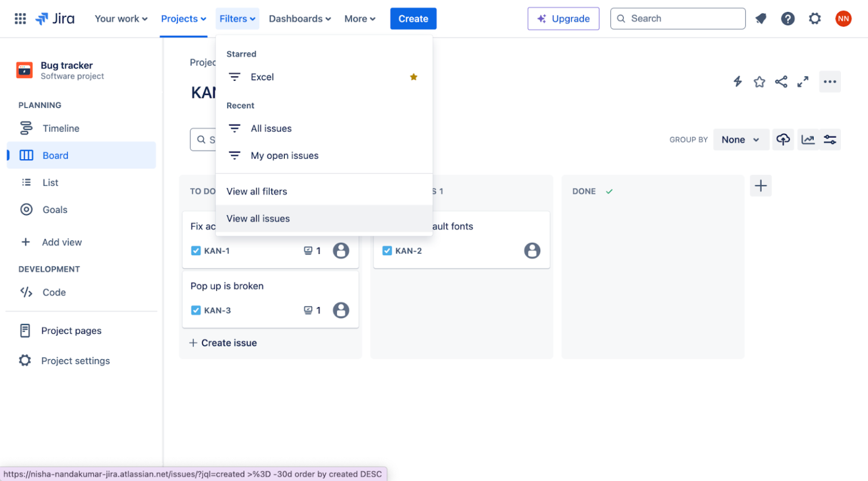Click the Share board icon

point(781,81)
